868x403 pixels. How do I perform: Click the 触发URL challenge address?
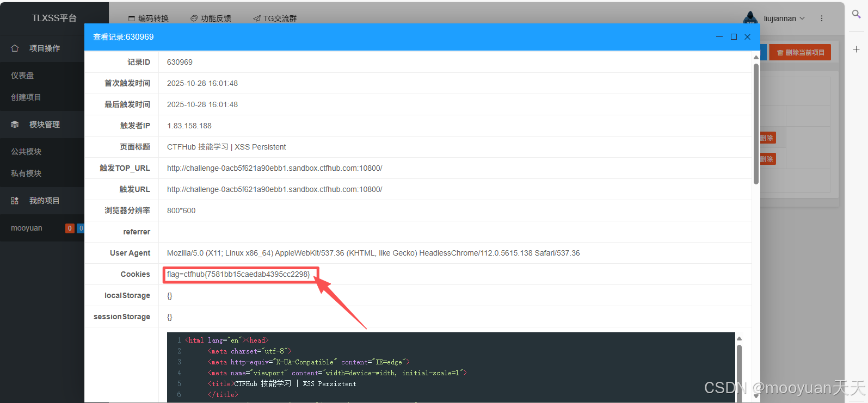point(275,189)
